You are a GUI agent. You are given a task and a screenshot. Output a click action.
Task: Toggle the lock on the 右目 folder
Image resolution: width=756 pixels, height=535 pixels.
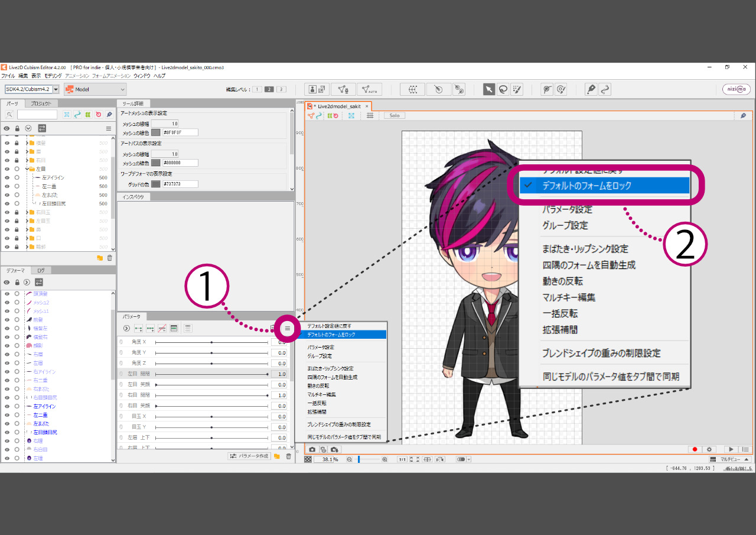click(x=17, y=160)
